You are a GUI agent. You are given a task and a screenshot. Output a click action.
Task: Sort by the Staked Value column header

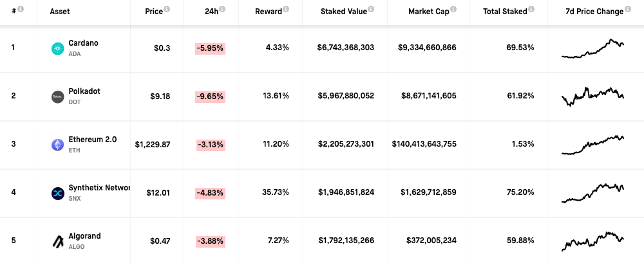point(343,12)
